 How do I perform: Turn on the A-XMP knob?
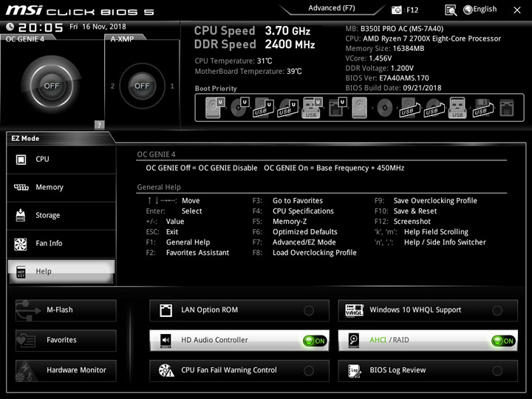click(142, 86)
